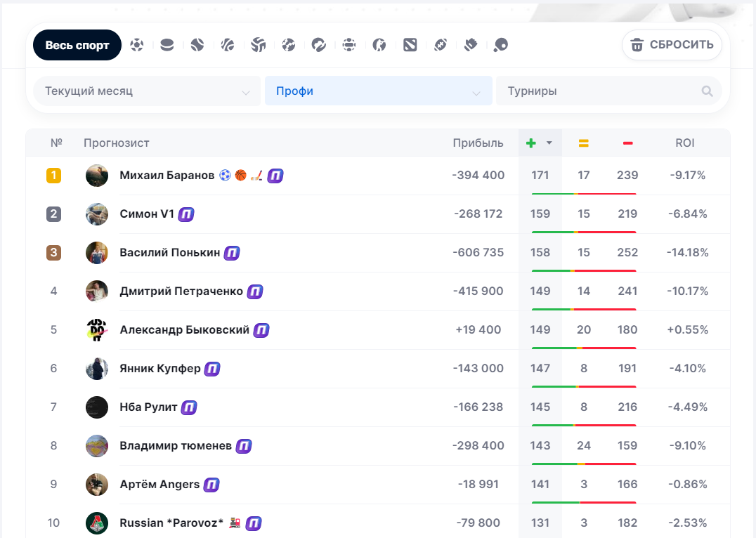This screenshot has height=538, width=756.
Task: Open the Текущий месяц period dropdown
Action: (x=147, y=91)
